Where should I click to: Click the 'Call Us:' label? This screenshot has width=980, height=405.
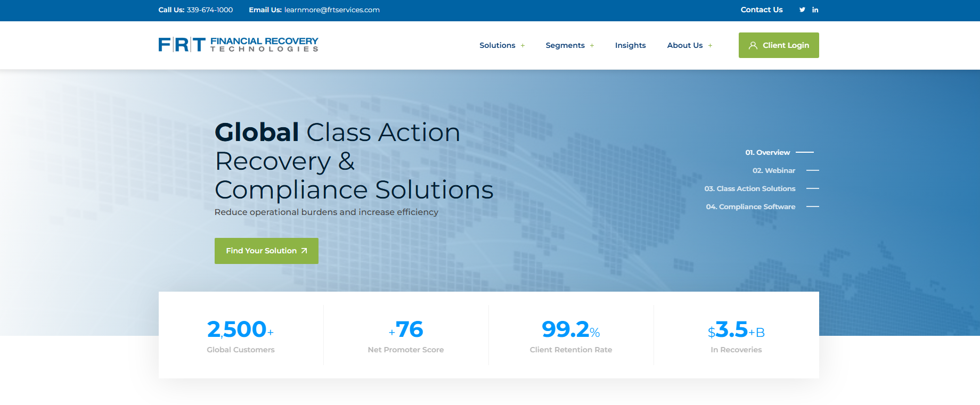(171, 10)
